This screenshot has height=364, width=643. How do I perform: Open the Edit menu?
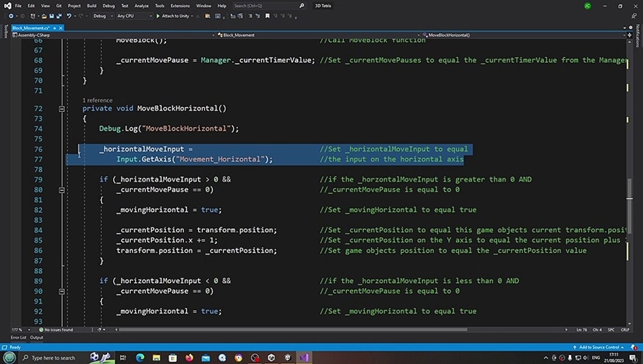31,6
